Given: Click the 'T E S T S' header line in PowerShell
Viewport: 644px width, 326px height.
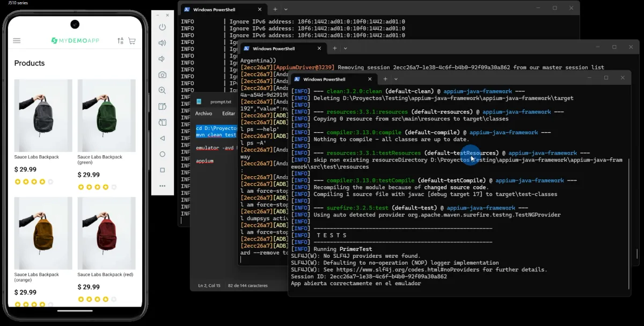Looking at the screenshot, I should point(332,235).
